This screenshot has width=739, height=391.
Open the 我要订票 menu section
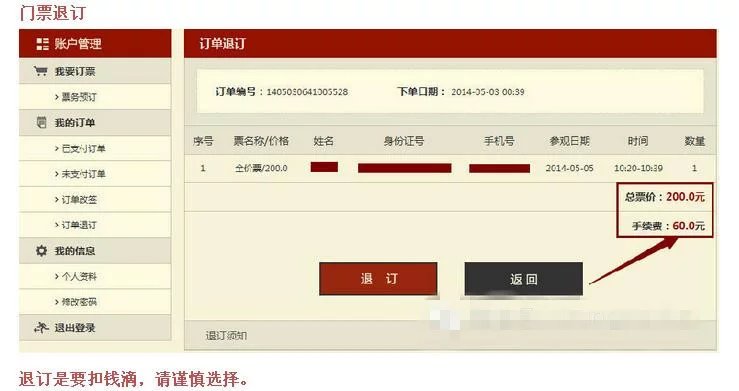pos(95,71)
